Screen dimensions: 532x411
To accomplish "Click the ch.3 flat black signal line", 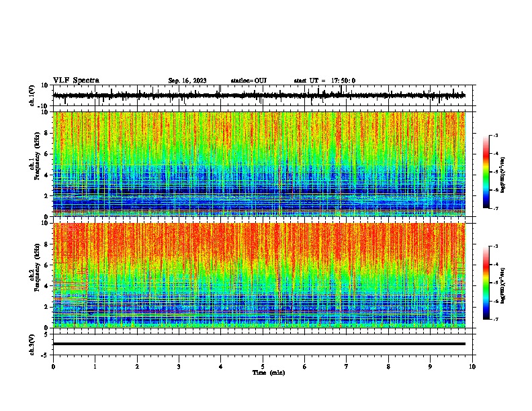I will [x=259, y=344].
